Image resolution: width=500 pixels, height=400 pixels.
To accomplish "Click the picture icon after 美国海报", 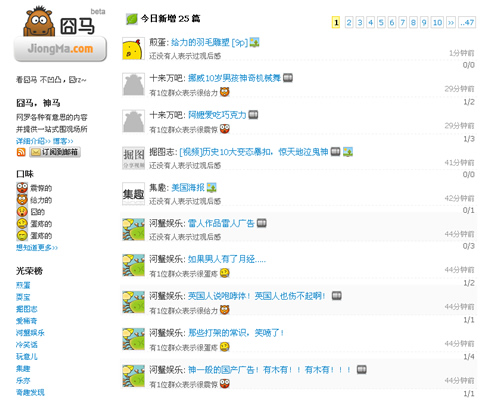I will pyautogui.click(x=211, y=188).
